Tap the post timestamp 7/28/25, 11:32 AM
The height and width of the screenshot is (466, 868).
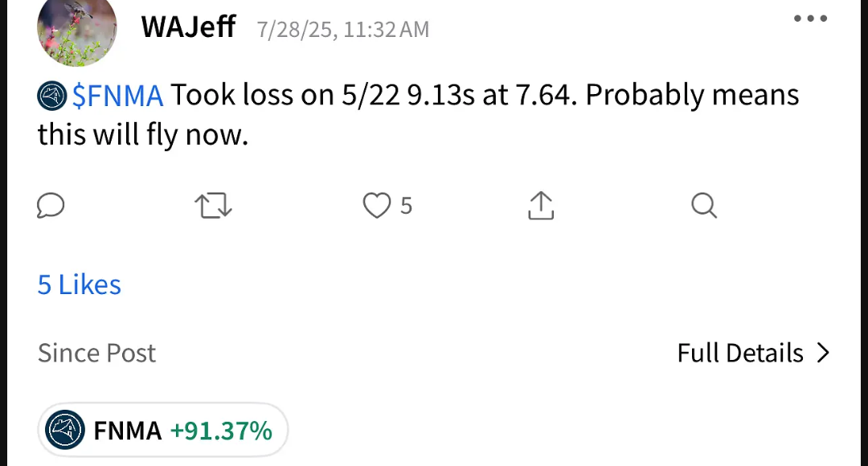[342, 30]
